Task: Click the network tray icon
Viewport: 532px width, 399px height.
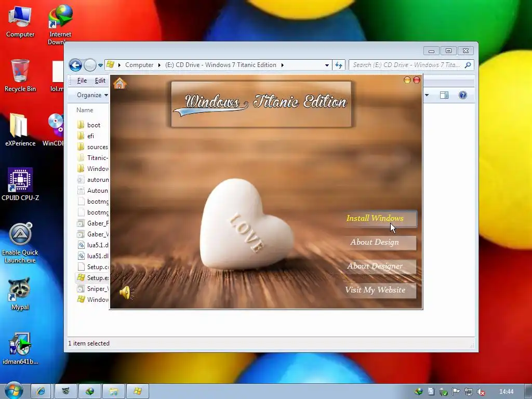Action: coord(468,392)
